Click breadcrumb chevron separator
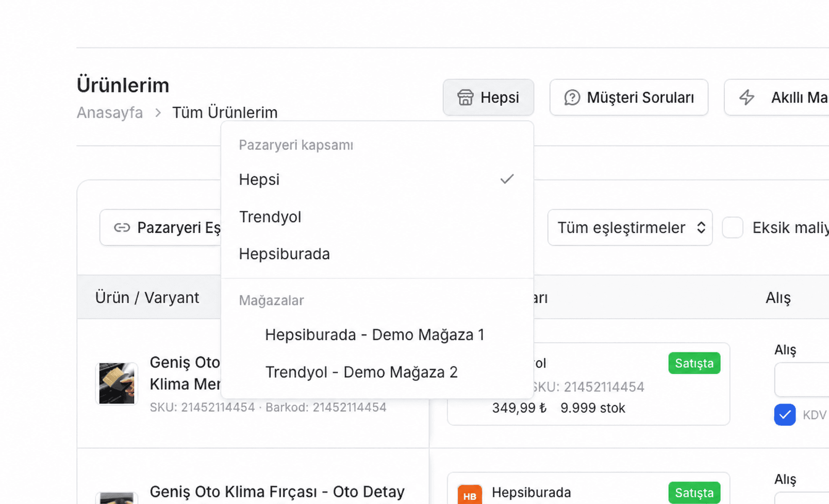 point(158,112)
